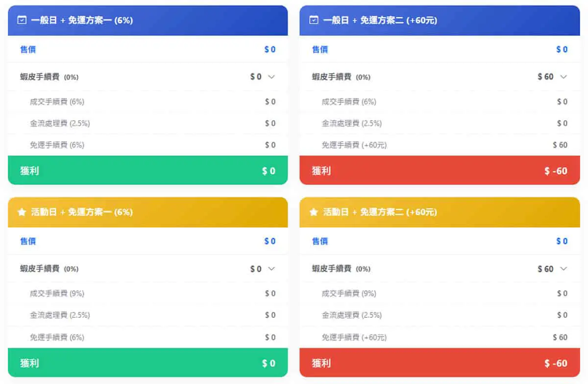Click 蝦皮手續費 $ 60 amount in 活動日 方案二
This screenshot has height=384, width=588.
545,269
